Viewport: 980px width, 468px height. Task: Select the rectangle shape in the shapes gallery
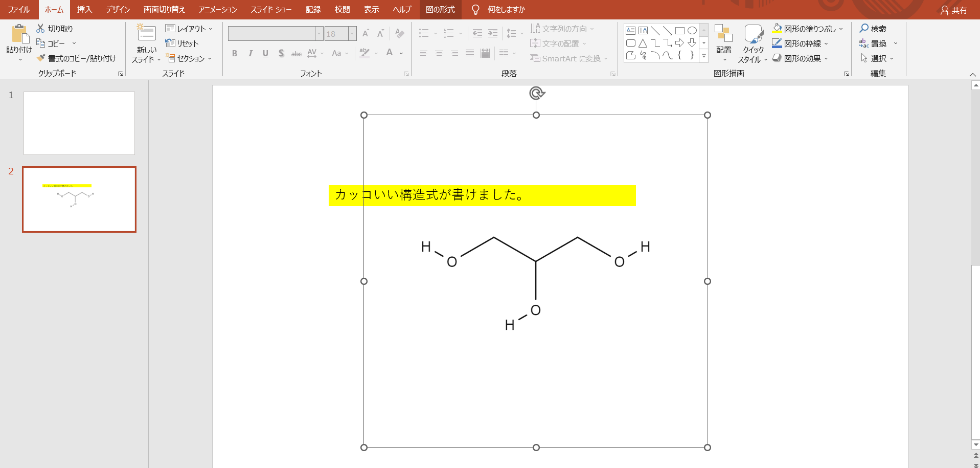(679, 31)
